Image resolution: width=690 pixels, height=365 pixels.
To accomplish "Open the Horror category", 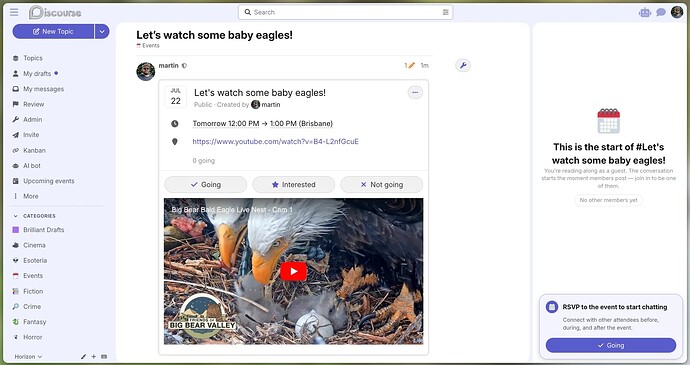I will [33, 337].
